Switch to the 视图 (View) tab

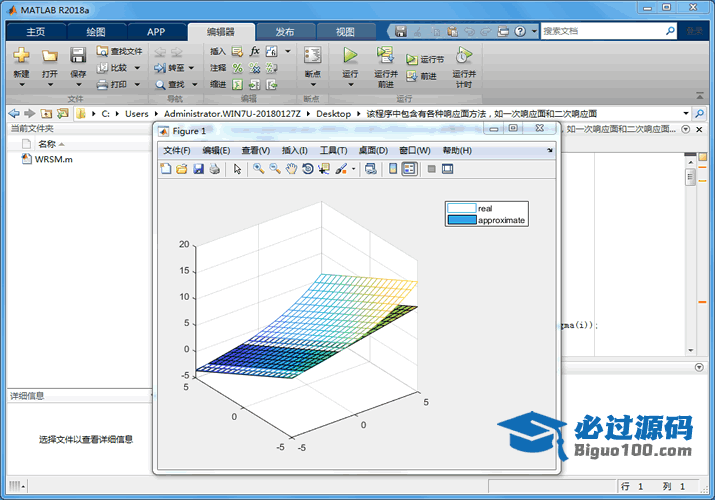pyautogui.click(x=345, y=32)
